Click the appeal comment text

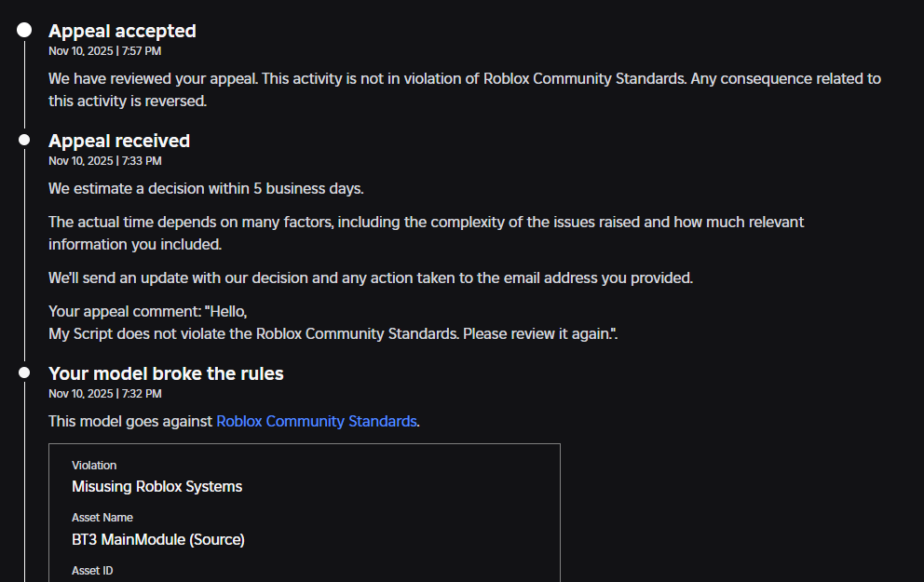333,323
